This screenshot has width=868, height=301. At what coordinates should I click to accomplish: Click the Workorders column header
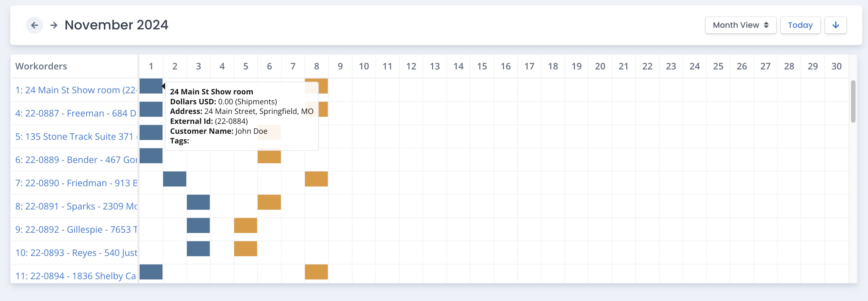(x=41, y=66)
